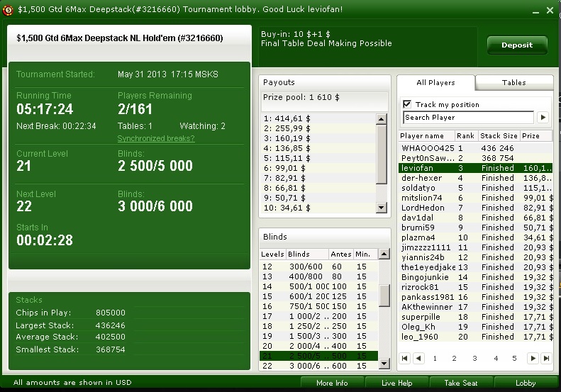Select player mitslion74 row
The width and height of the screenshot is (561, 392).
[475, 198]
